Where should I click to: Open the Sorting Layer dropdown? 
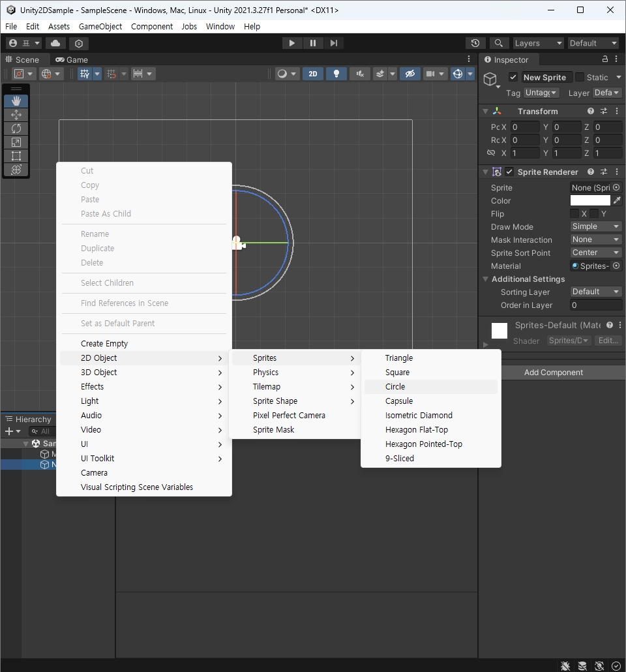click(x=595, y=292)
